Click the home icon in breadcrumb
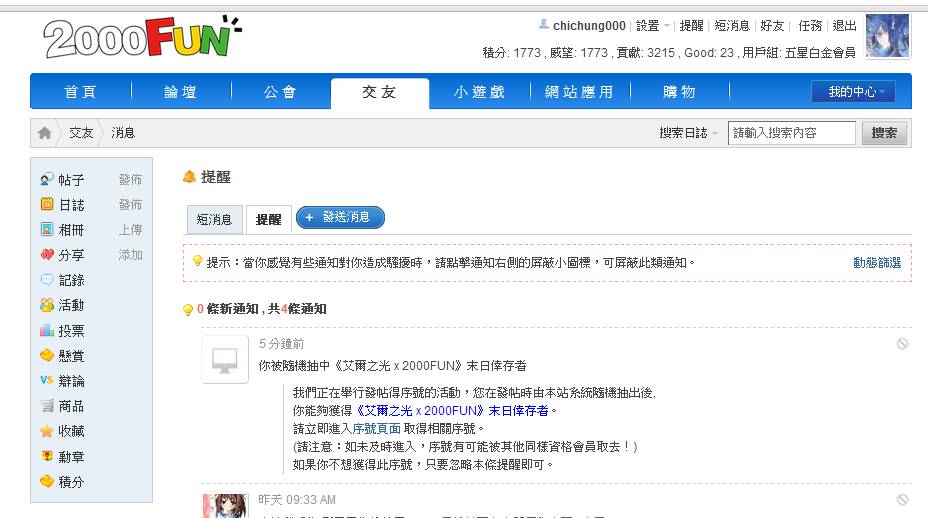Image resolution: width=928 pixels, height=518 pixels. point(45,133)
